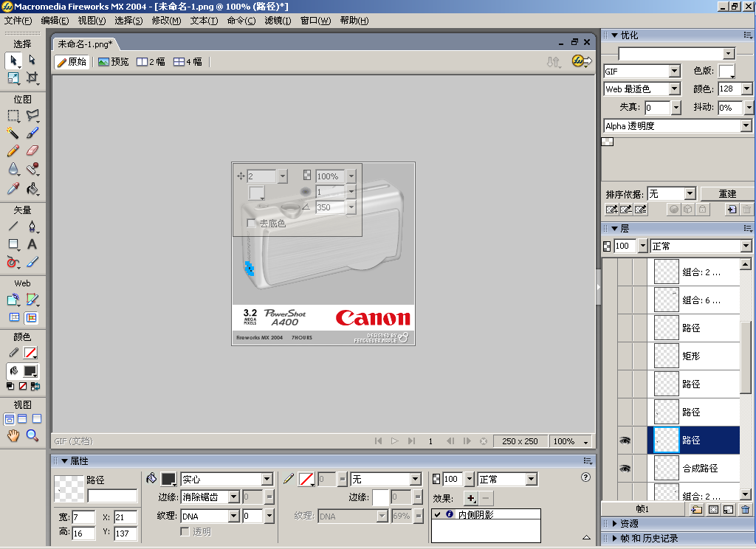Select the Eyedropper tool
The image size is (756, 549).
13,188
